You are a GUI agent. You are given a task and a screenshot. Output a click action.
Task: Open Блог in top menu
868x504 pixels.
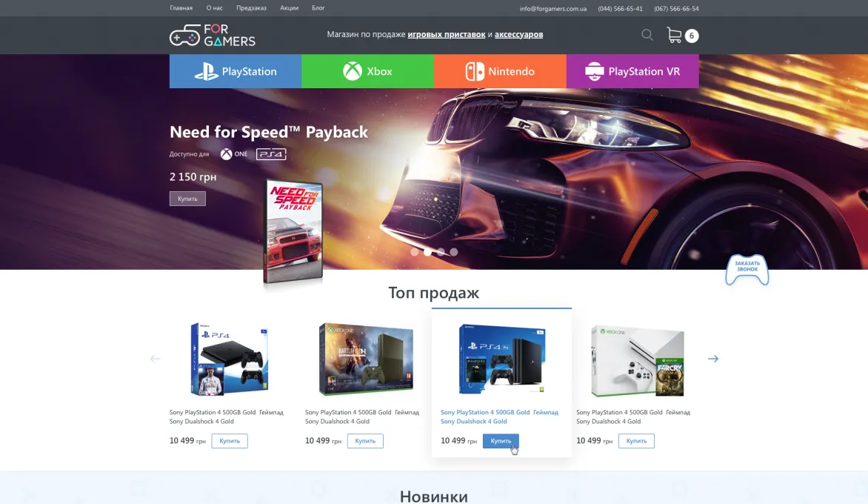[318, 8]
